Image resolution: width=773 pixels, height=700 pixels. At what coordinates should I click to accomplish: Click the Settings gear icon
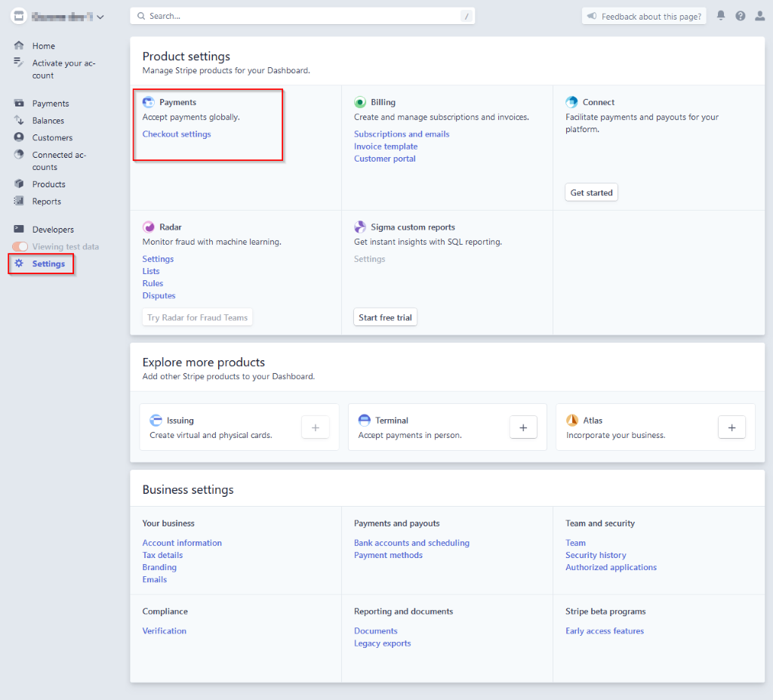pos(19,263)
